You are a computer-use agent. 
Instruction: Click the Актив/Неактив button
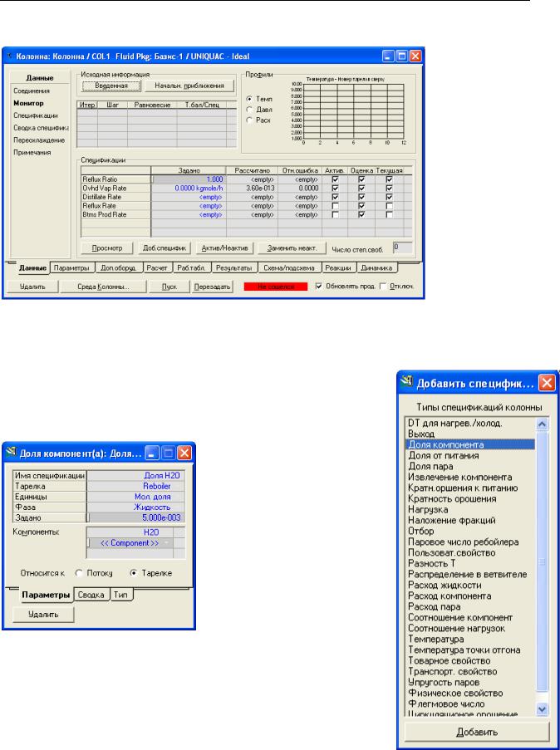point(224,248)
